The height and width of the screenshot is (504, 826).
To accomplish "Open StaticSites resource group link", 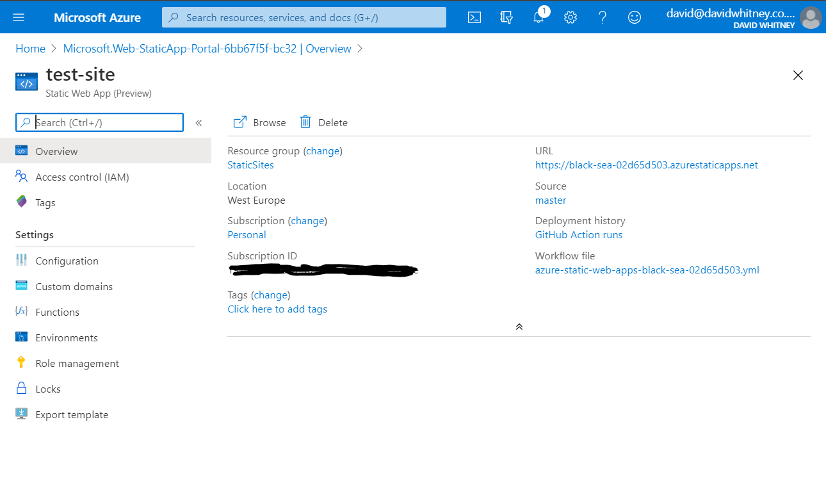I will (x=250, y=165).
